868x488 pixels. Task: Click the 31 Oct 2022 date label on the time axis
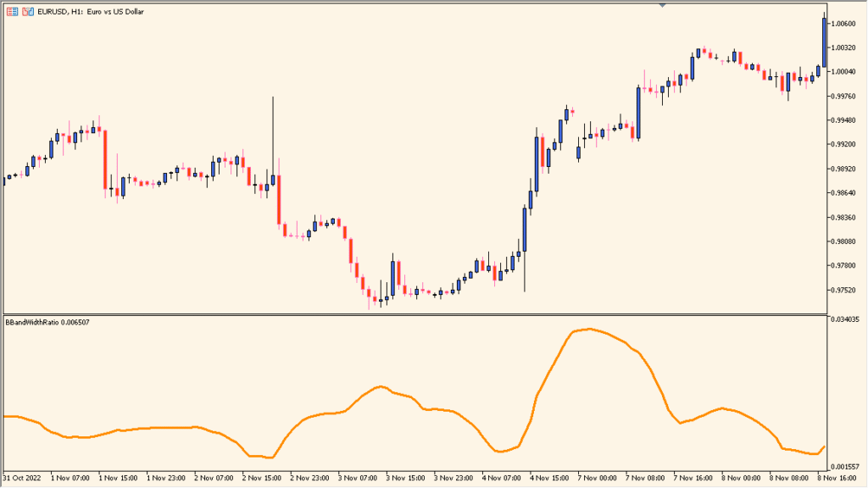pos(24,477)
